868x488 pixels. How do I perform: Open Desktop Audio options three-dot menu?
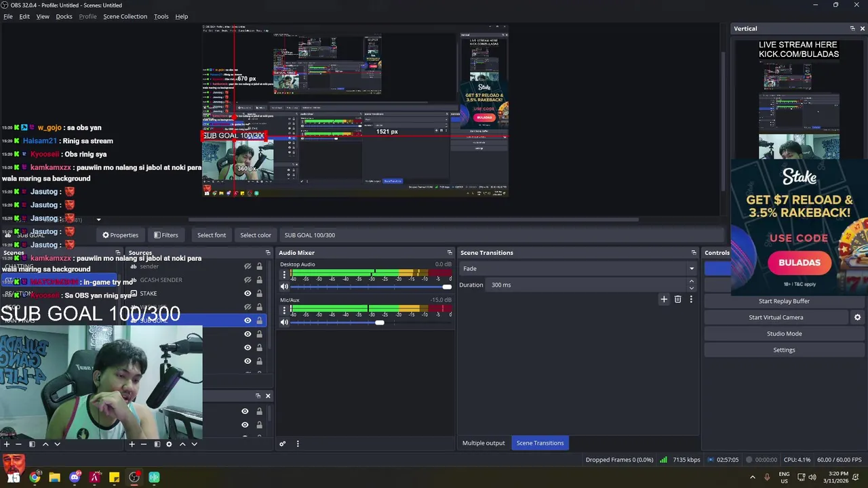click(284, 275)
